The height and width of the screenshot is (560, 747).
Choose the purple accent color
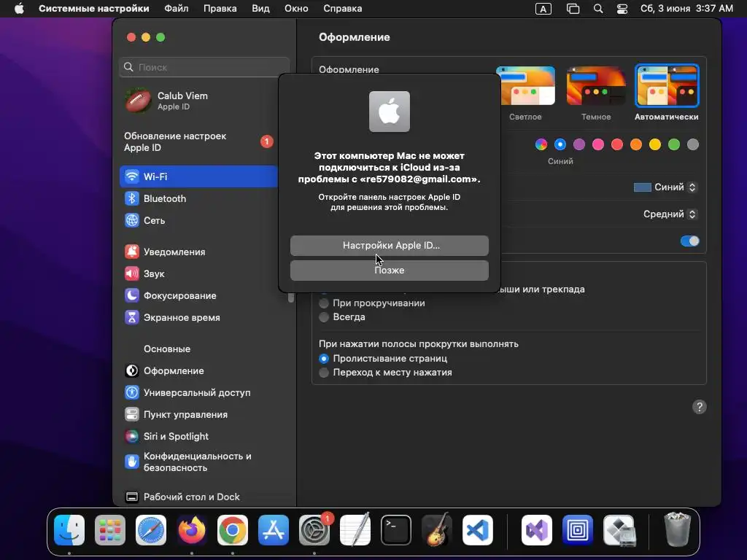point(578,144)
